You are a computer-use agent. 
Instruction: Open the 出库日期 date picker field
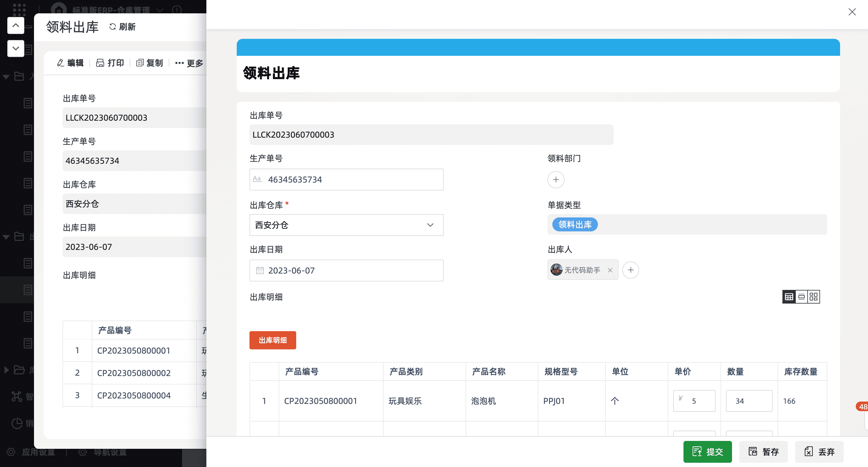[346, 270]
